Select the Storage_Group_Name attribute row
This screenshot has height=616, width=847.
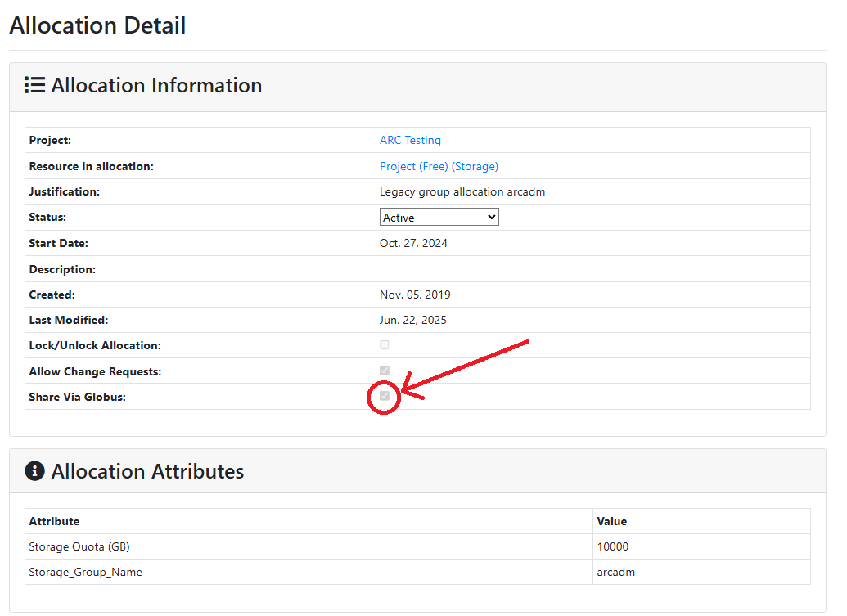(85, 572)
